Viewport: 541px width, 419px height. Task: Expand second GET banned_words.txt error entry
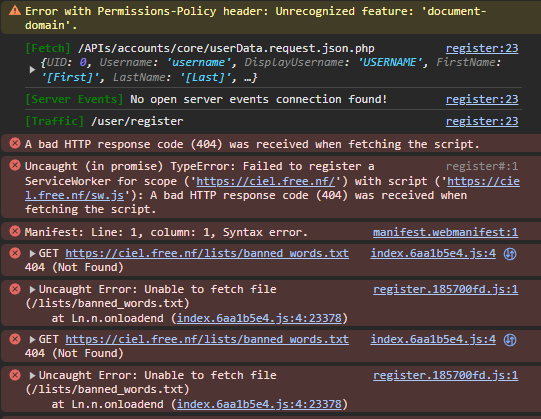(x=32, y=340)
